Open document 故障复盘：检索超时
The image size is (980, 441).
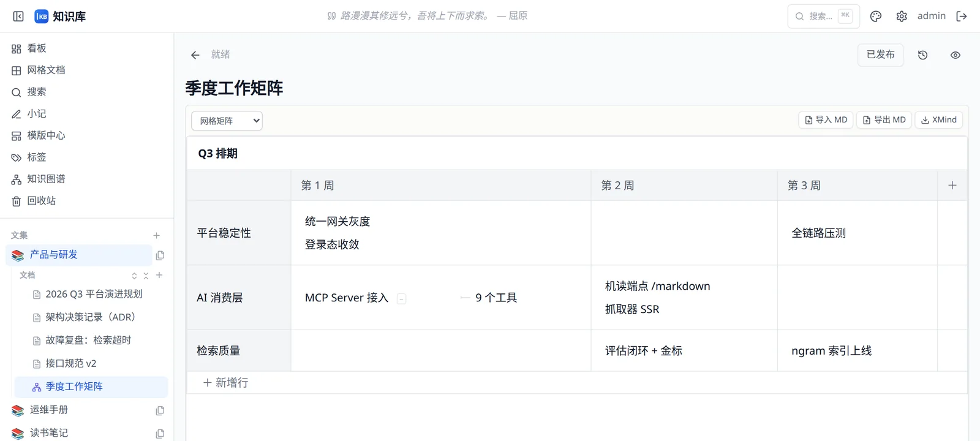point(88,341)
